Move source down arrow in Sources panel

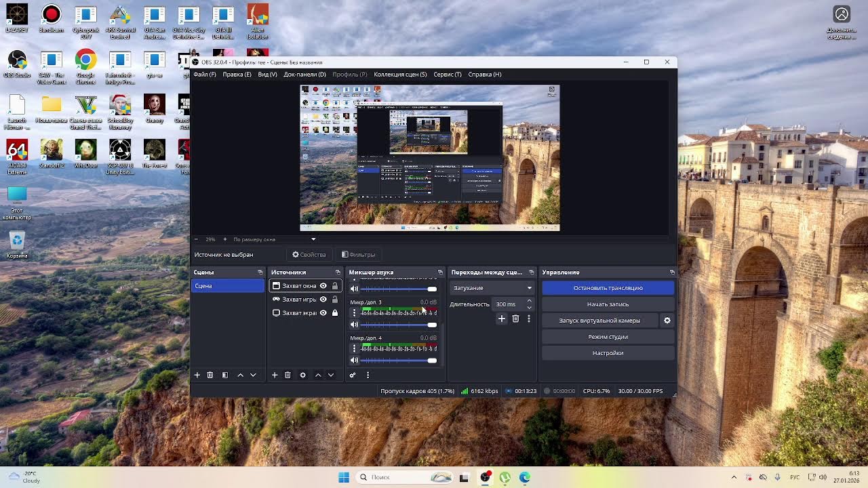[x=331, y=375]
